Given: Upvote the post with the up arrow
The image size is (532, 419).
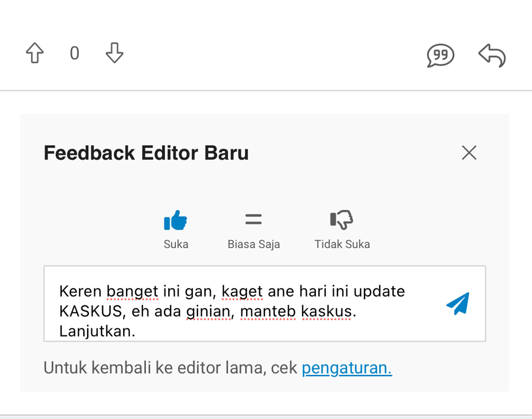Looking at the screenshot, I should (x=35, y=53).
